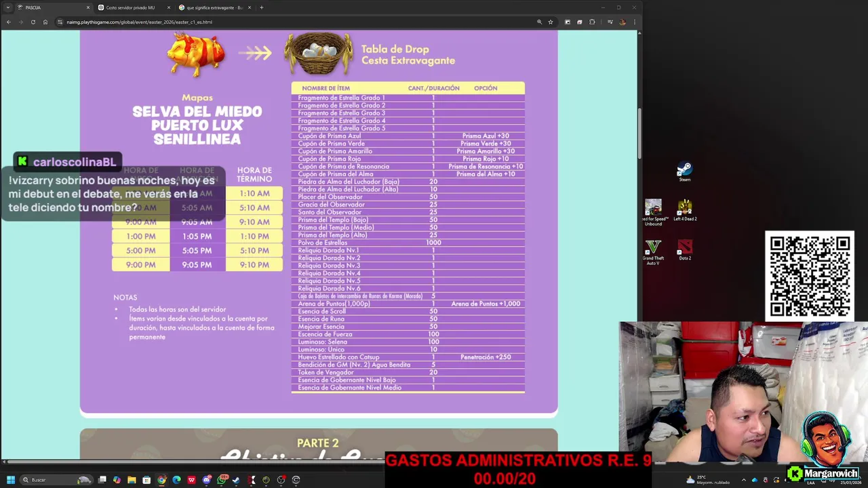Open the Chrome profile avatar
868x488 pixels.
click(623, 22)
